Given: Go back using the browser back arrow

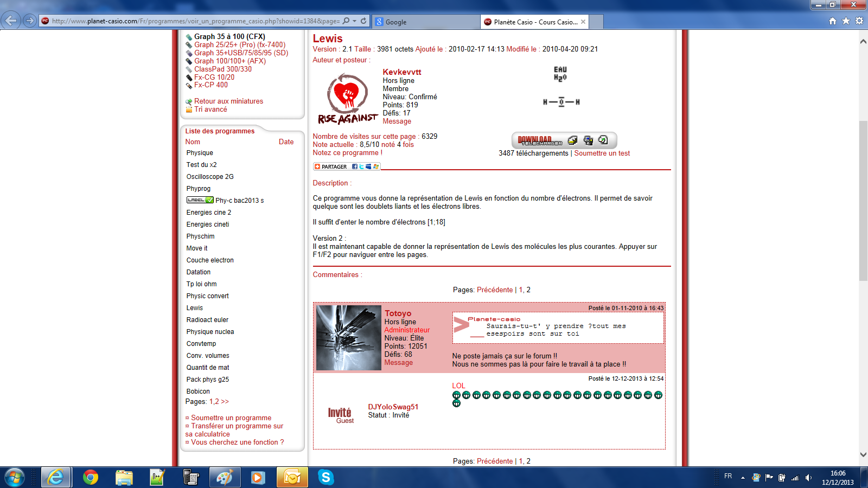Looking at the screenshot, I should point(11,21).
